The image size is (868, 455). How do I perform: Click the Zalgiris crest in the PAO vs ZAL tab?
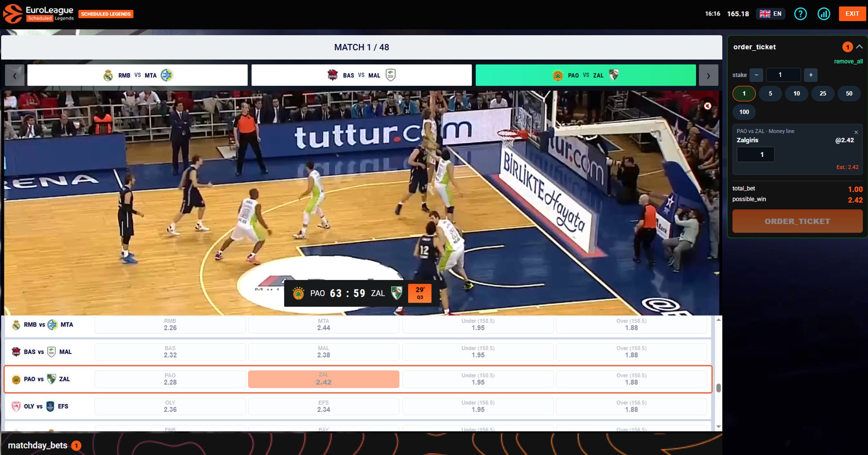click(614, 75)
